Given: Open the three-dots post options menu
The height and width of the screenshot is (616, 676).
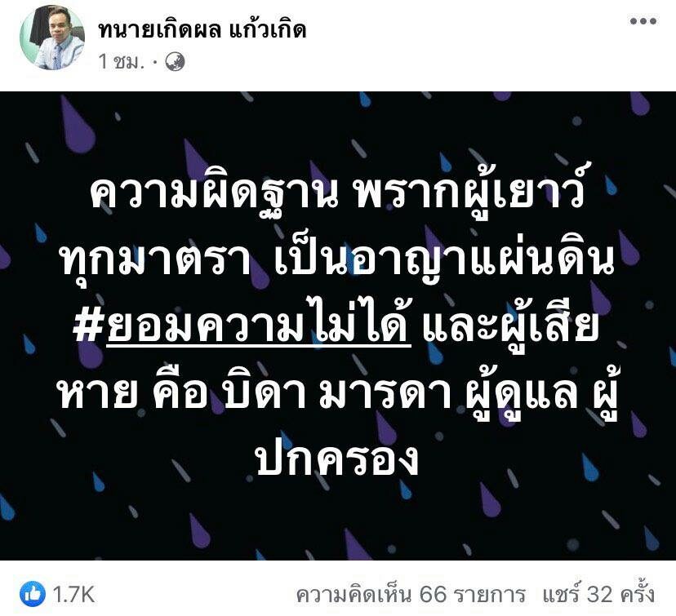Looking at the screenshot, I should [x=643, y=21].
